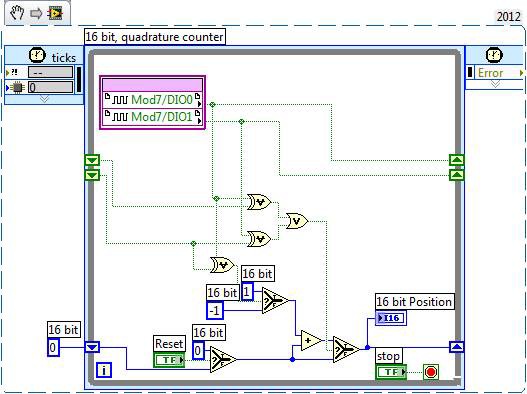Expand the ticks input node chevron

point(44,98)
